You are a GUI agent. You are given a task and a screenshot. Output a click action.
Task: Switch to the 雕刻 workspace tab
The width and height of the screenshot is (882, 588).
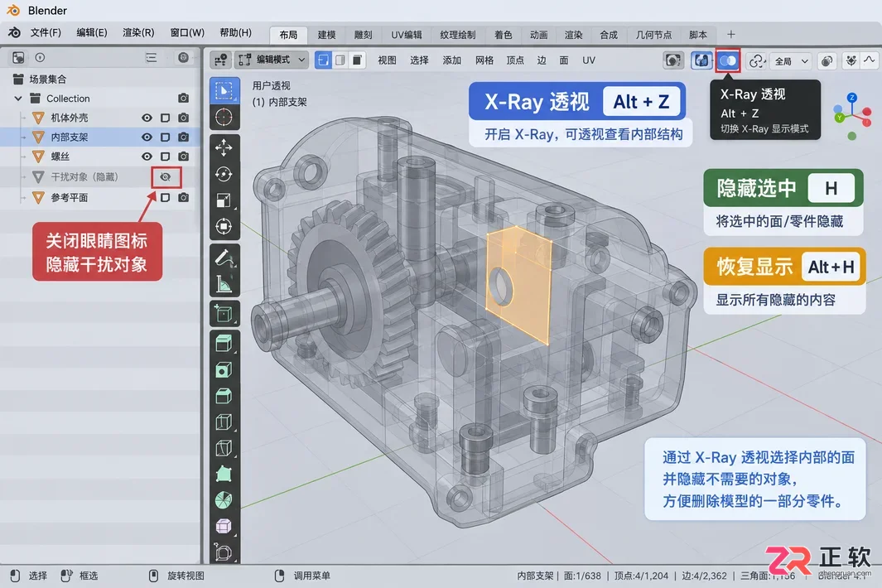pyautogui.click(x=364, y=35)
